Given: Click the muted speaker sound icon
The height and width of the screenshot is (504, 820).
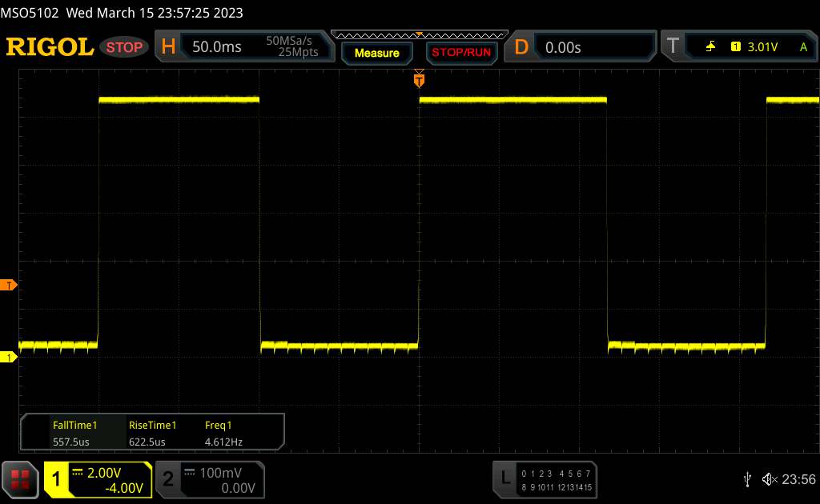Looking at the screenshot, I should pyautogui.click(x=769, y=478).
